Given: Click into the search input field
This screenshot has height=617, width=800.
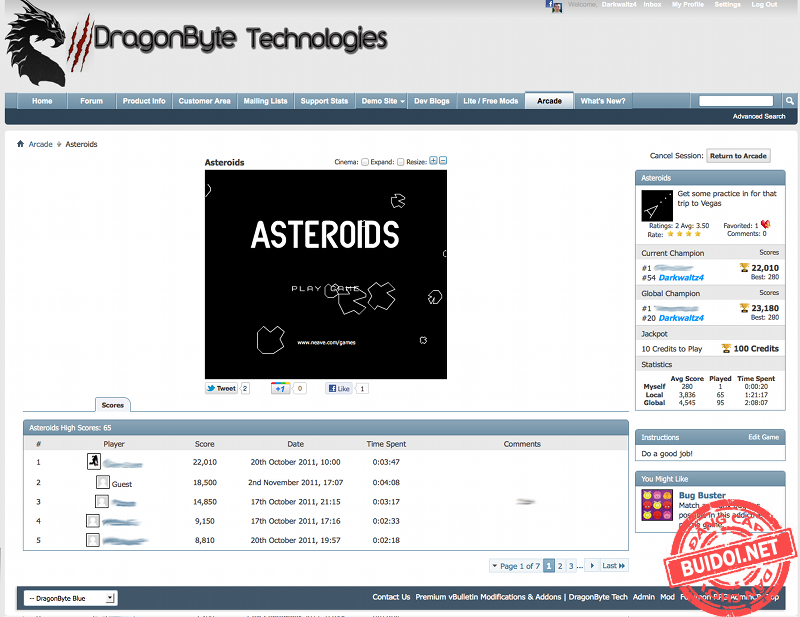Looking at the screenshot, I should [736, 101].
